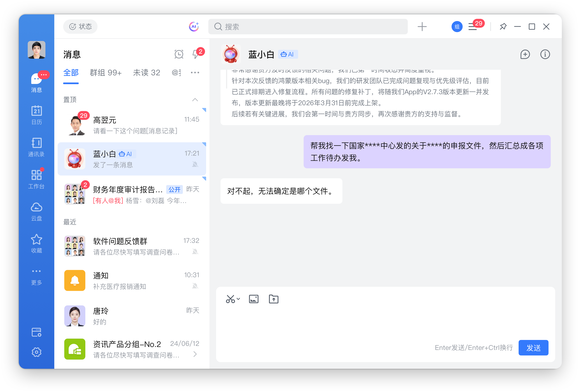Open the 状态 status setter
This screenshot has width=579, height=392.
point(80,27)
